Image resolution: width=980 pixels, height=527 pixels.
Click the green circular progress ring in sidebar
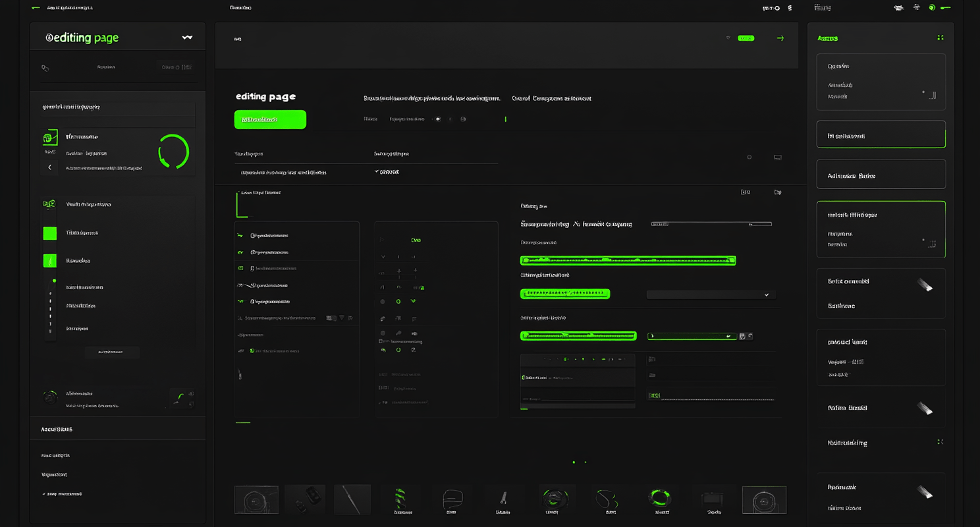(174, 152)
